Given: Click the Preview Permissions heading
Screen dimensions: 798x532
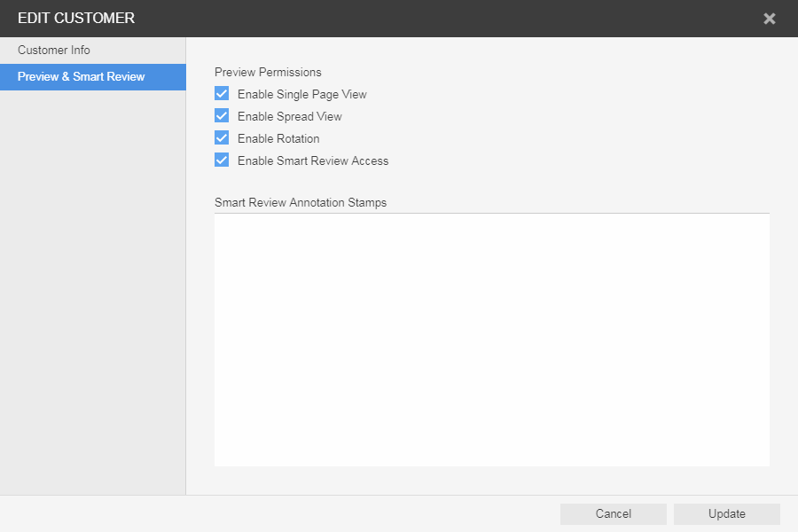Looking at the screenshot, I should tap(268, 72).
